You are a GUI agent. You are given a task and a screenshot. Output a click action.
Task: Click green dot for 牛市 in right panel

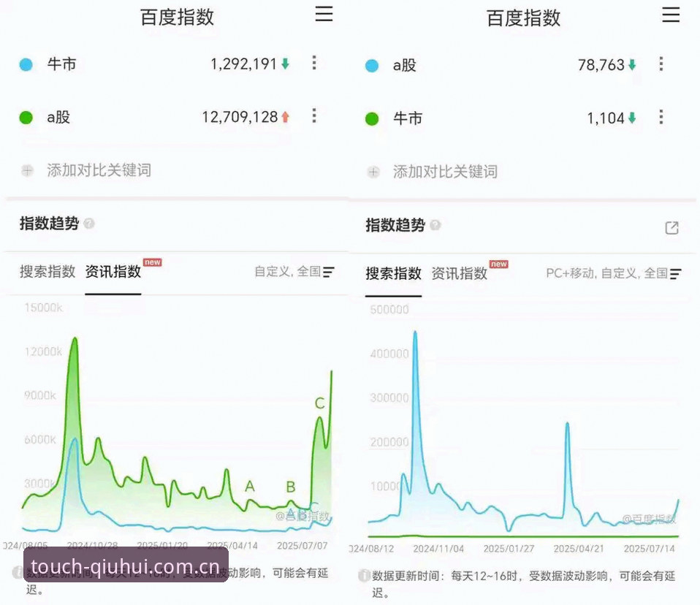coord(372,119)
